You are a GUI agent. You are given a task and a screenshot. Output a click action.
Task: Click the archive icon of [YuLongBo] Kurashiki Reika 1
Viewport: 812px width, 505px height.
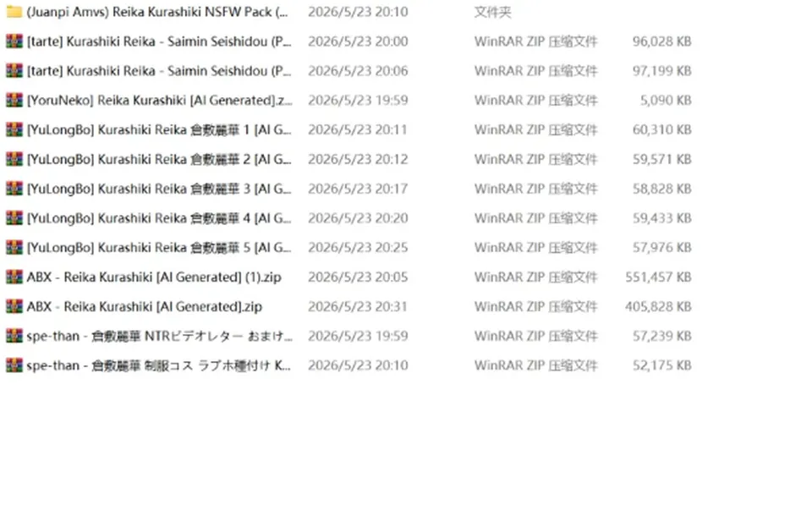pos(14,129)
